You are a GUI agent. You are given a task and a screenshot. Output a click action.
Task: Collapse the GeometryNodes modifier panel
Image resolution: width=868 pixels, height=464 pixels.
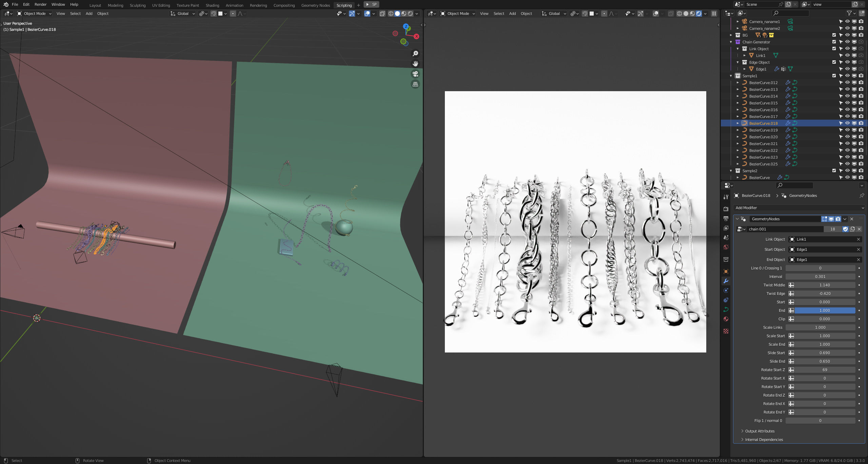737,219
